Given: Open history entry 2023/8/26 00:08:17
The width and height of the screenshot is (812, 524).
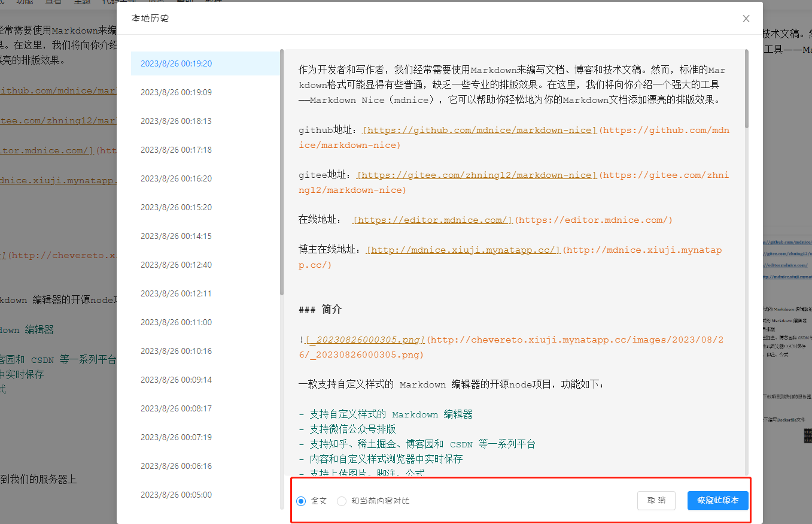Looking at the screenshot, I should click(205, 408).
